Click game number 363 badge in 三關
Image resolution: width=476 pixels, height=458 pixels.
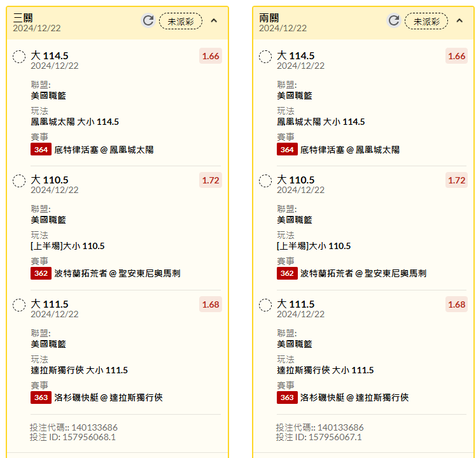point(41,397)
